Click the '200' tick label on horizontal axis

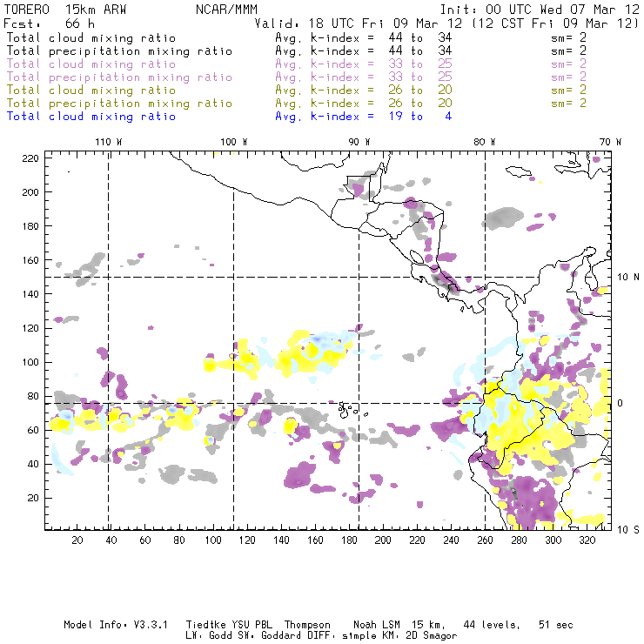click(383, 540)
